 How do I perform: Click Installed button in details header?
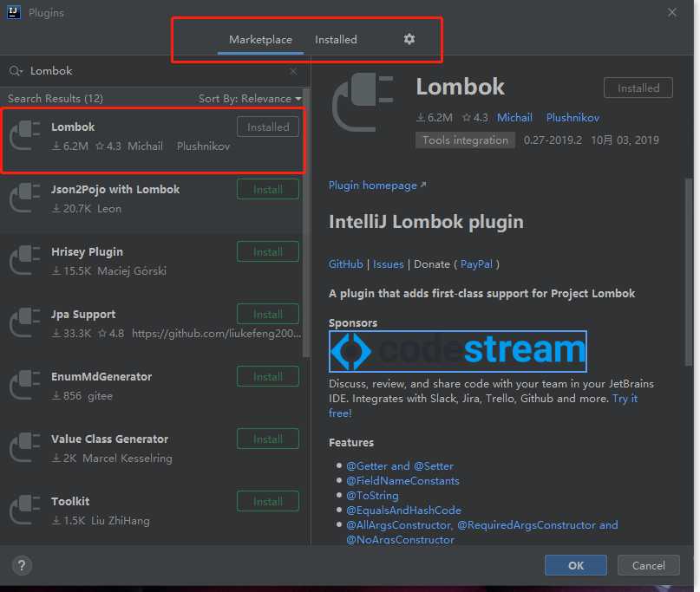(x=638, y=88)
